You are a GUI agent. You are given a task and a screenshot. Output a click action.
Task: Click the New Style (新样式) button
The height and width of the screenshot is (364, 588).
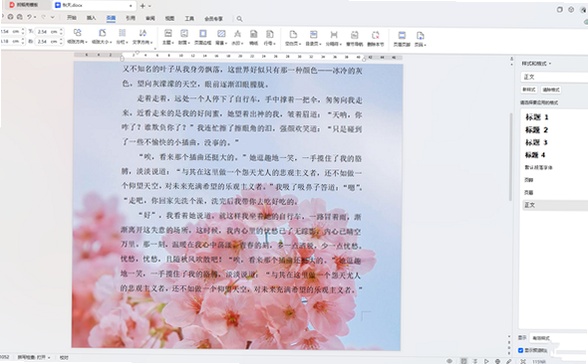point(529,90)
